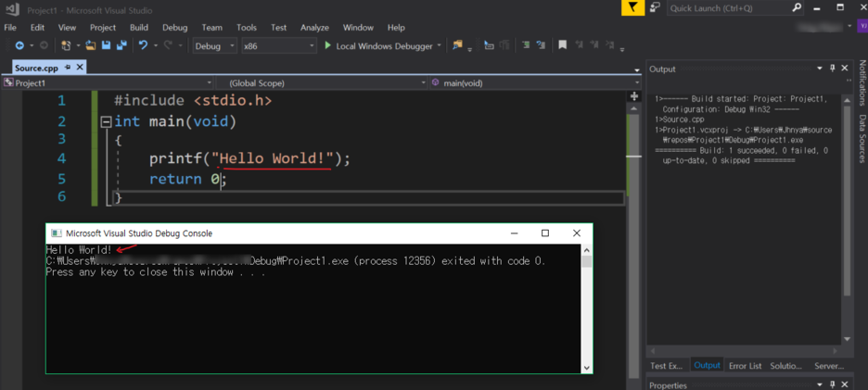Open the Project1 scope dropdown

[x=108, y=83]
